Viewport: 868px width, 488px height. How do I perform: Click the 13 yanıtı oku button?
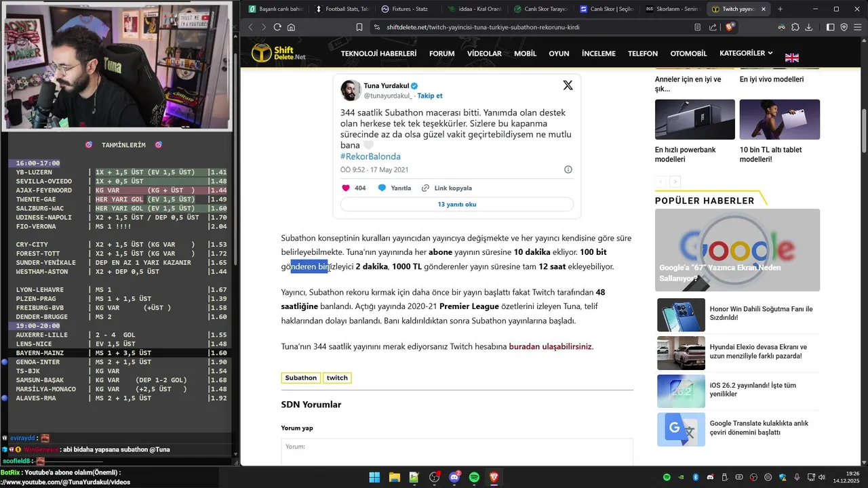pos(456,204)
